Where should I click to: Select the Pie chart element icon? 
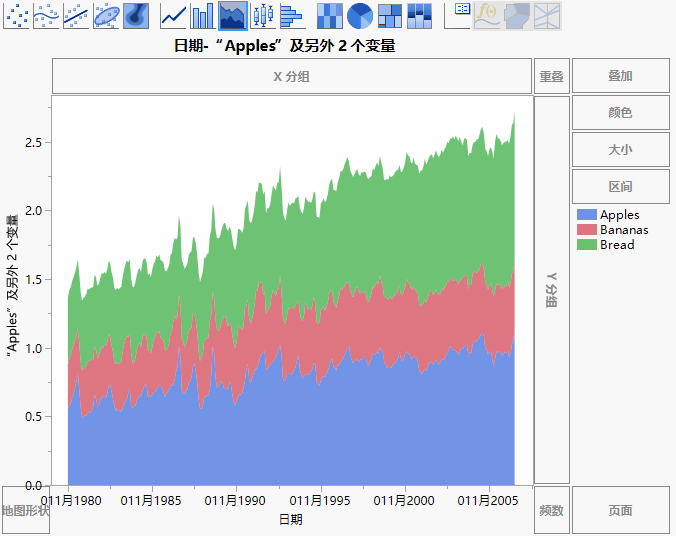point(360,15)
